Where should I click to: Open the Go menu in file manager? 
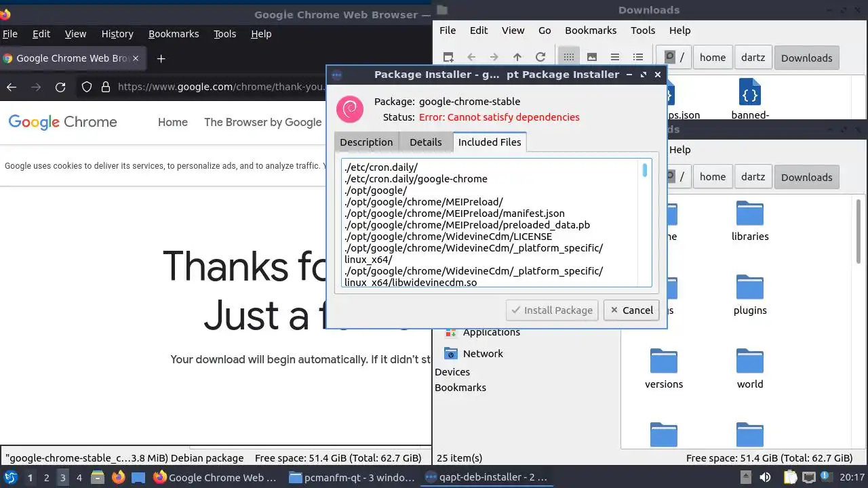(545, 30)
